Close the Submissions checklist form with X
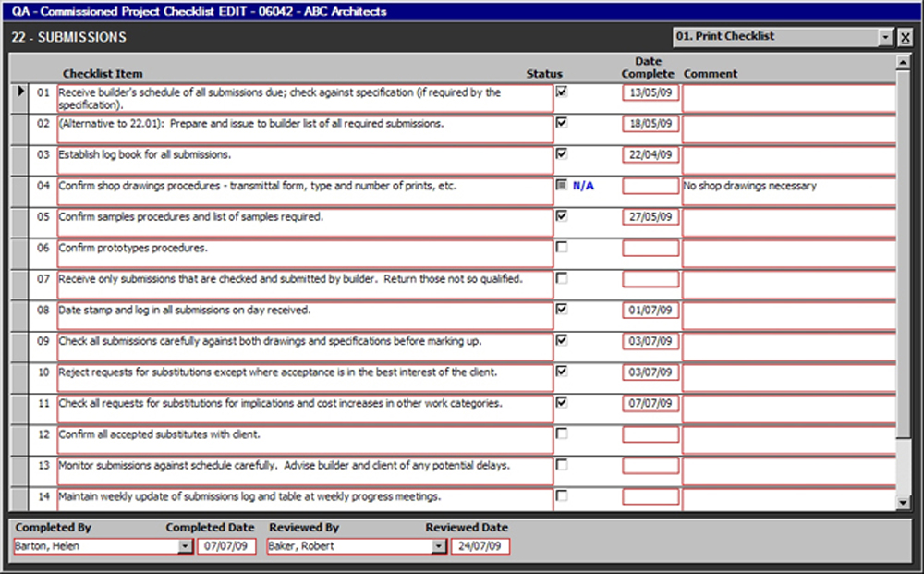Viewport: 924px width, 574px height. pos(905,38)
